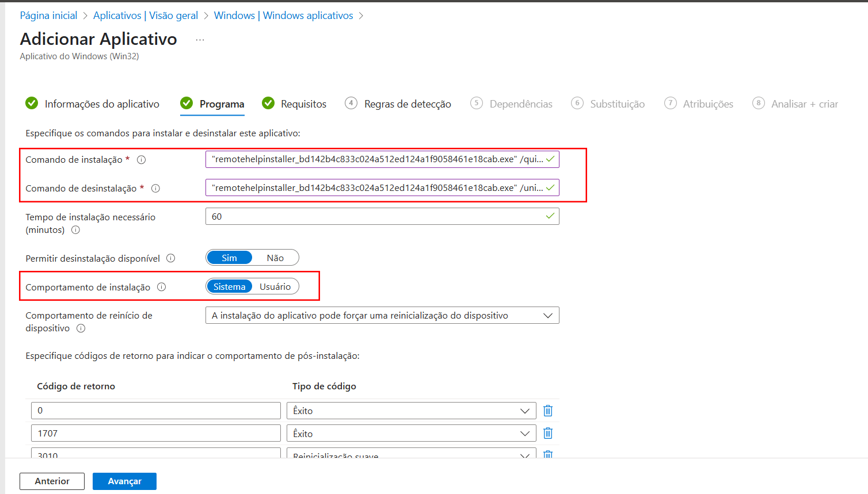Click return code field containing 0

[156, 411]
